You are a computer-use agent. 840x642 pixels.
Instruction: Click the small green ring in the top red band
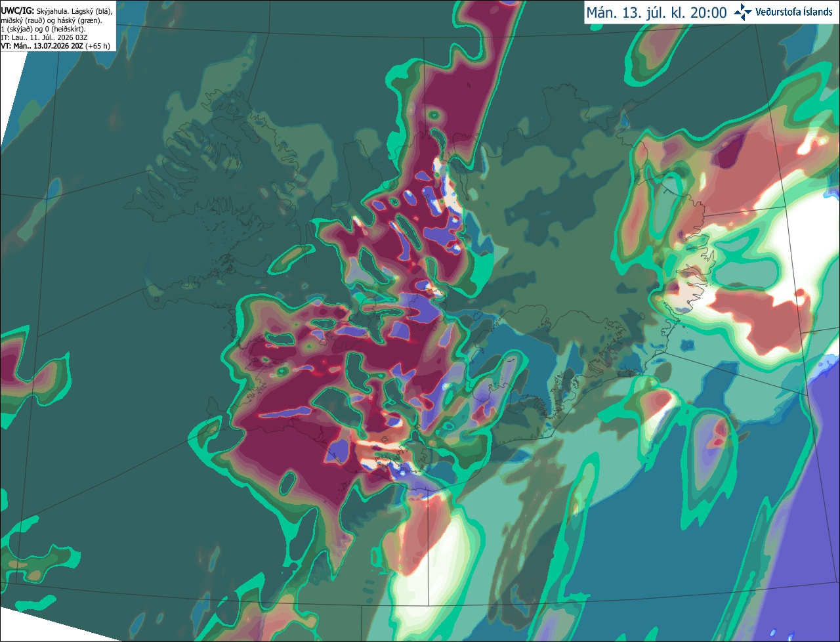(x=434, y=115)
